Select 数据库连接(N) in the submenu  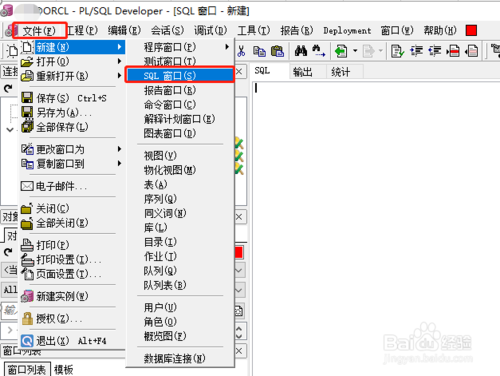pos(180,358)
